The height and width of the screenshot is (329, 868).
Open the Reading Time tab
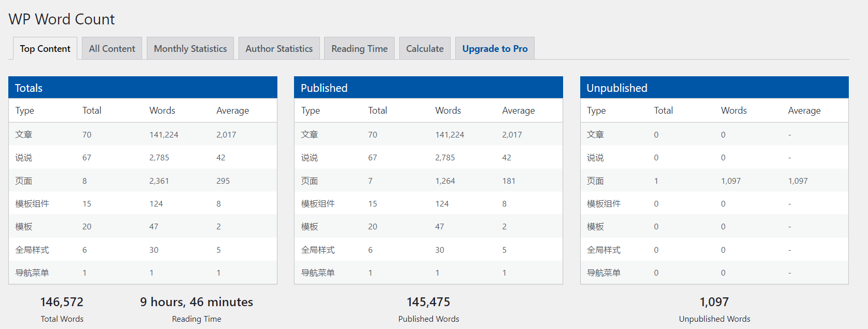(x=359, y=49)
